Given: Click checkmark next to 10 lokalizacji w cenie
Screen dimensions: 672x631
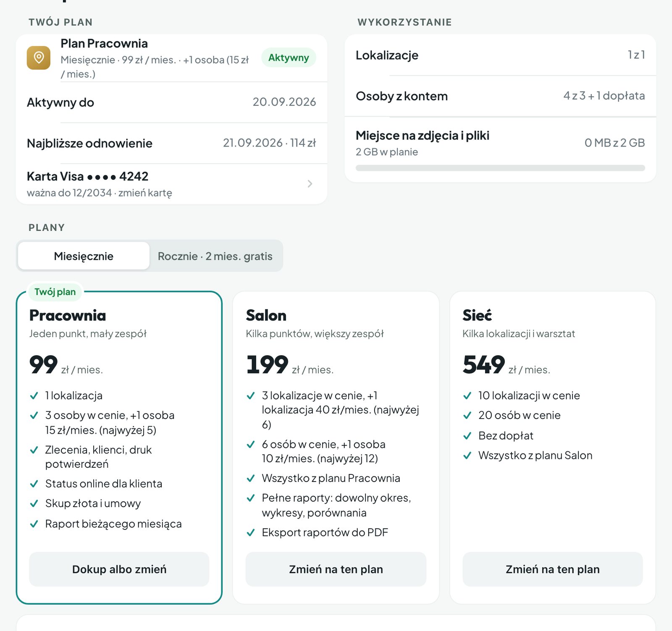Looking at the screenshot, I should [467, 396].
